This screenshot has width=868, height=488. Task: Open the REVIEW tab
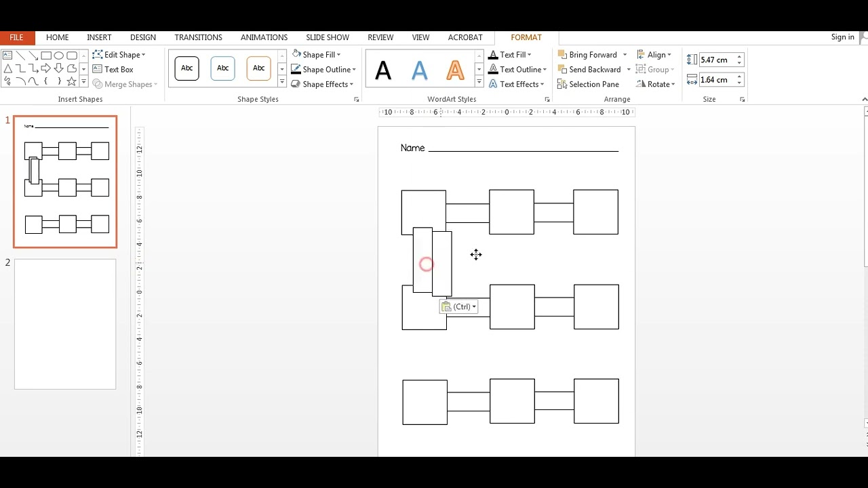click(380, 37)
